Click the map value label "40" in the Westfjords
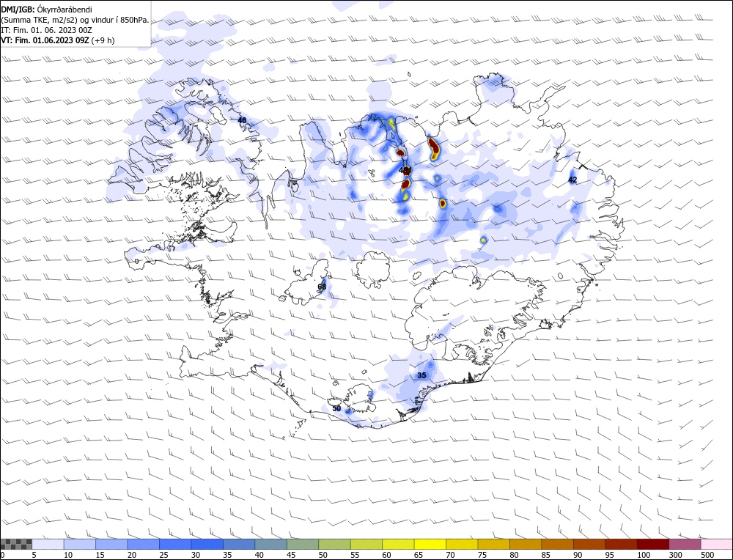Viewport: 733px width, 560px height. point(242,120)
